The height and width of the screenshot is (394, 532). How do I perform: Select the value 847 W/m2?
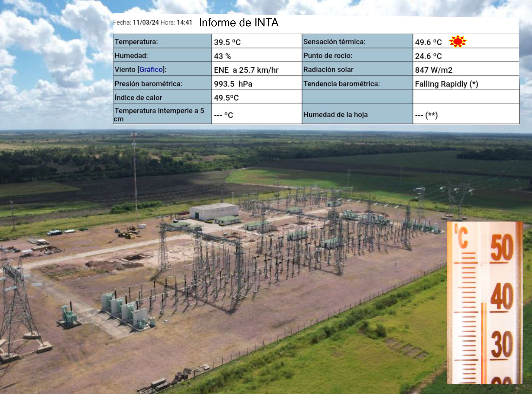point(434,70)
